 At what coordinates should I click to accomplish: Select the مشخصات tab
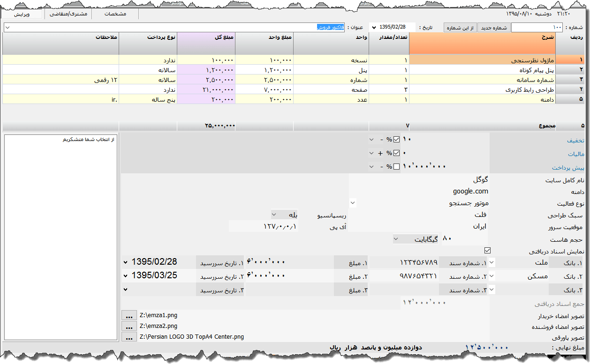(x=115, y=14)
